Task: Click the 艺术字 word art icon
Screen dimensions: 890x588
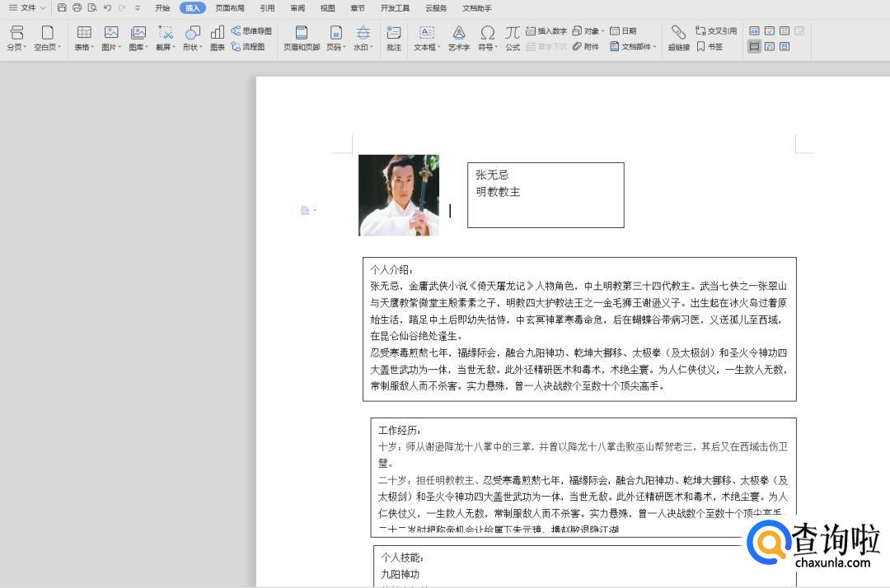Action: pos(459,37)
